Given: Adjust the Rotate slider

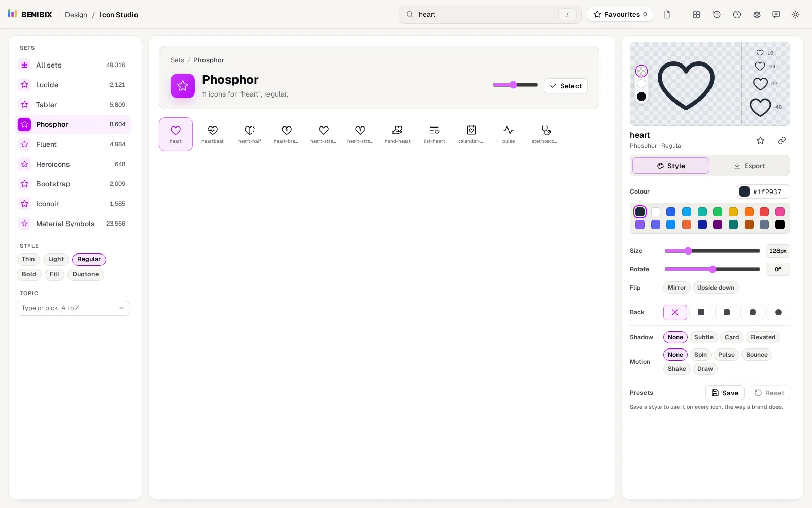Looking at the screenshot, I should coord(712,269).
